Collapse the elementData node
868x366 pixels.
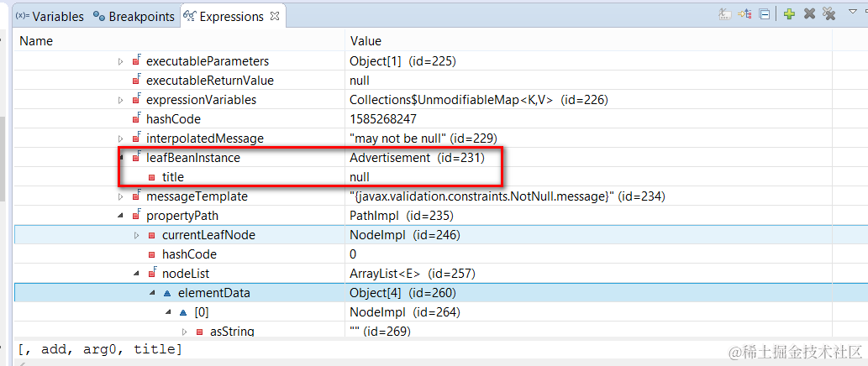152,293
